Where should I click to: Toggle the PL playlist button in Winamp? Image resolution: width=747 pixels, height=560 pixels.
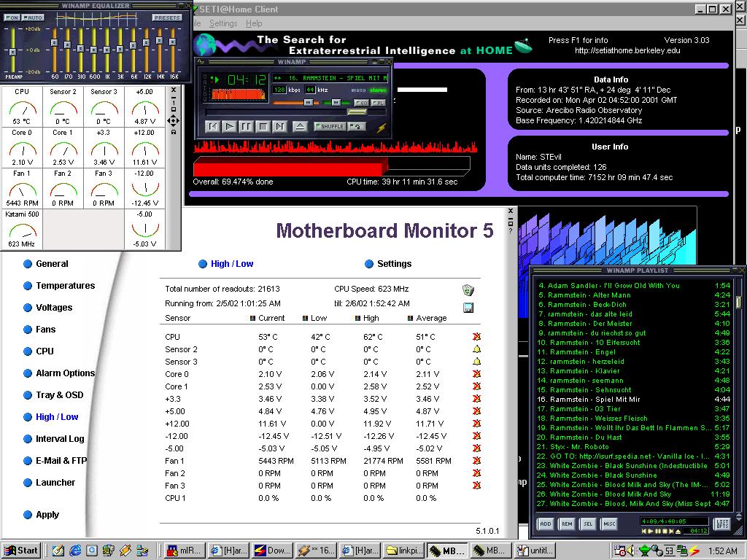[x=379, y=102]
